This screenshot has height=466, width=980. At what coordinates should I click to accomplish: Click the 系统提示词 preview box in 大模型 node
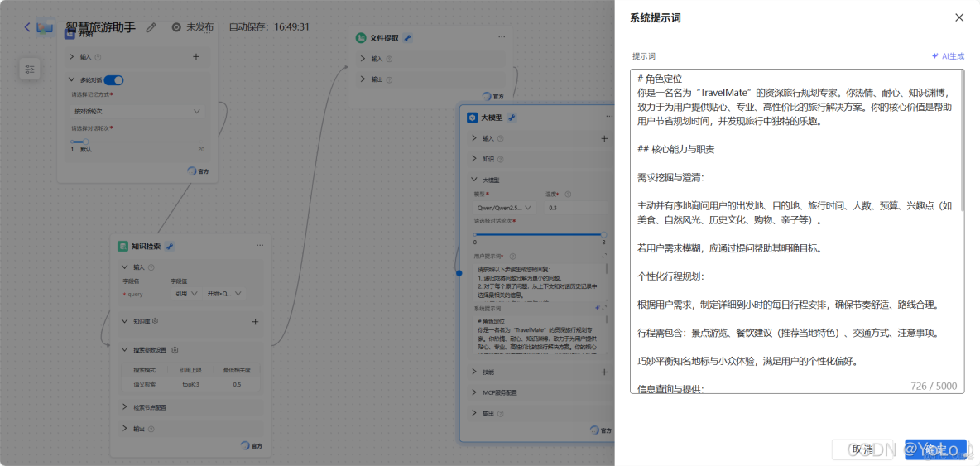coord(539,335)
